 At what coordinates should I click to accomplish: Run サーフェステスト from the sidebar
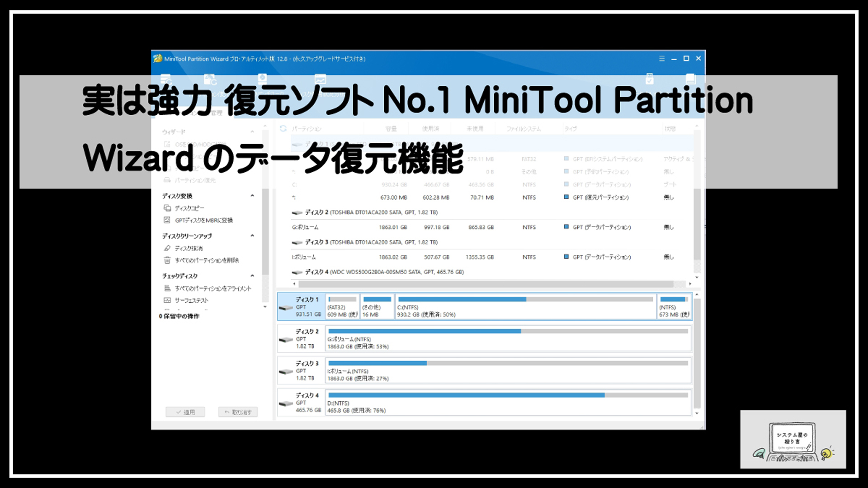tap(192, 300)
